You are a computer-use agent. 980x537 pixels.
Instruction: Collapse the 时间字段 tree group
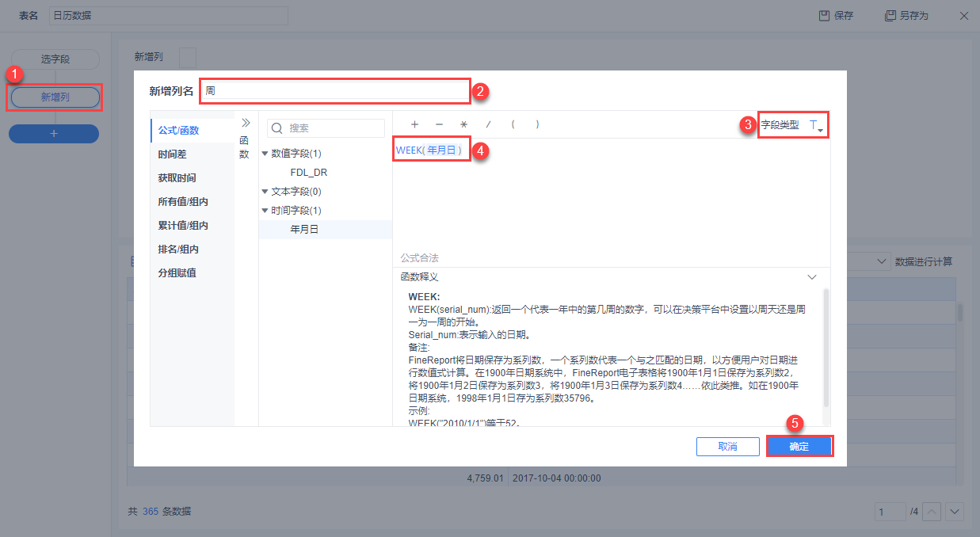(x=265, y=211)
